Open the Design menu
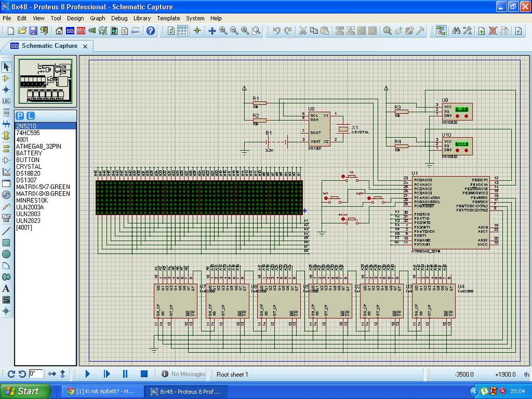Image resolution: width=532 pixels, height=399 pixels. click(x=75, y=18)
